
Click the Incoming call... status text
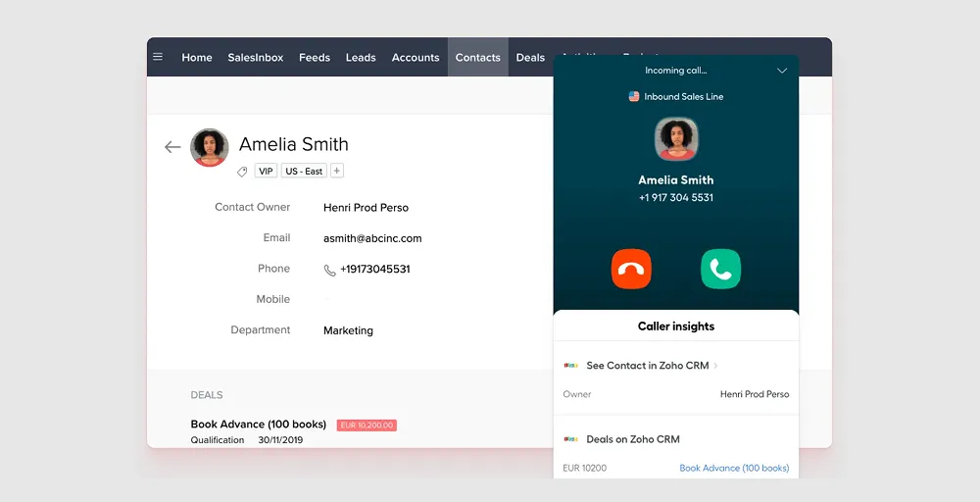[x=676, y=71]
